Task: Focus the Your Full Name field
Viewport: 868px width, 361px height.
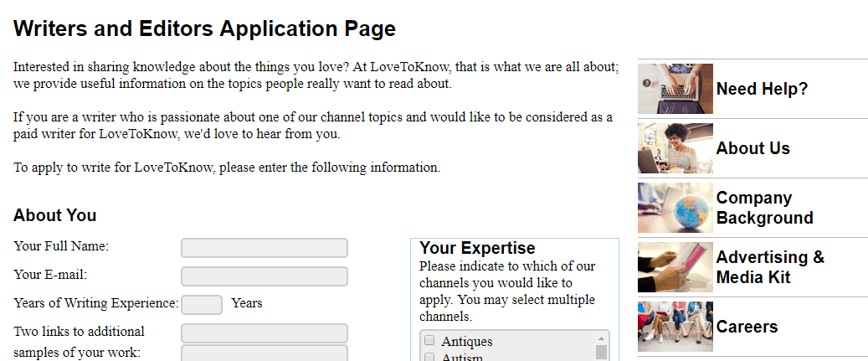Action: coord(265,248)
